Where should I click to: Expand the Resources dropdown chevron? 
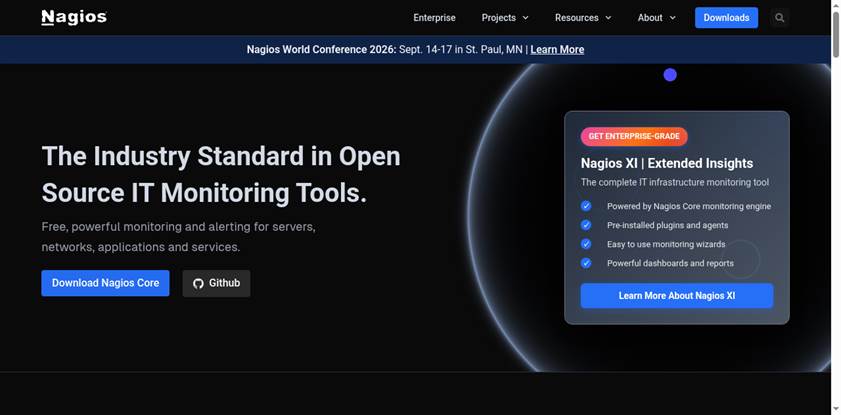608,18
